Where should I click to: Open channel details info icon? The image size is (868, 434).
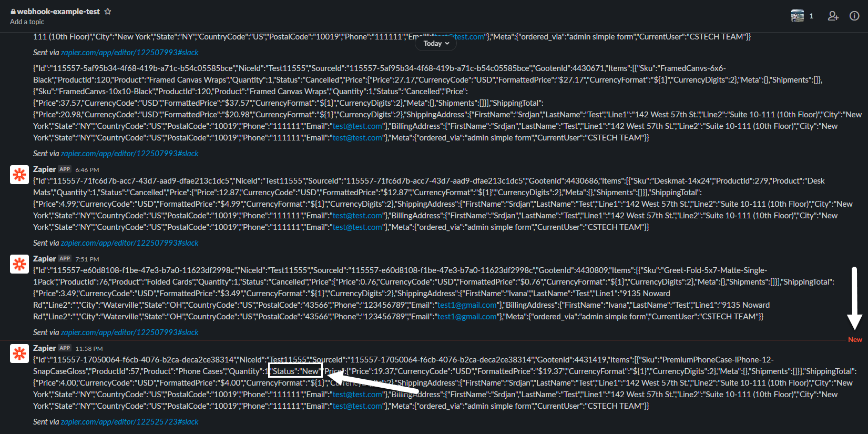(x=854, y=16)
